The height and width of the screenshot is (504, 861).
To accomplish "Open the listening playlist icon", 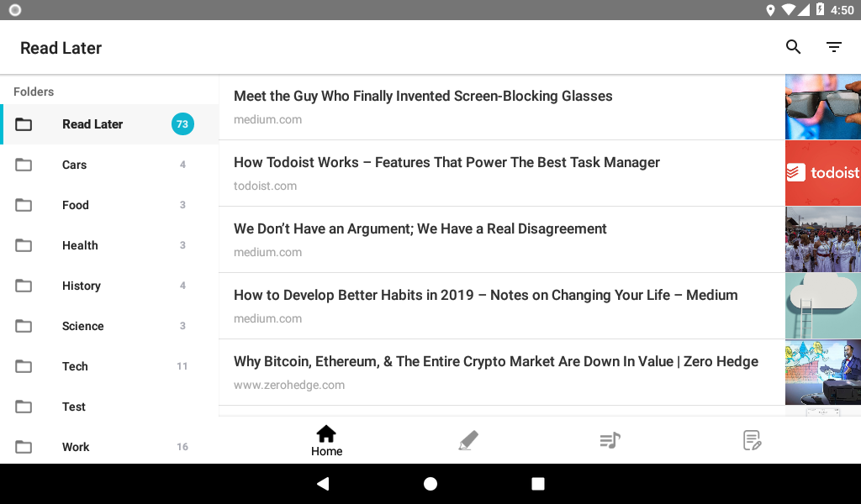I will click(x=610, y=439).
